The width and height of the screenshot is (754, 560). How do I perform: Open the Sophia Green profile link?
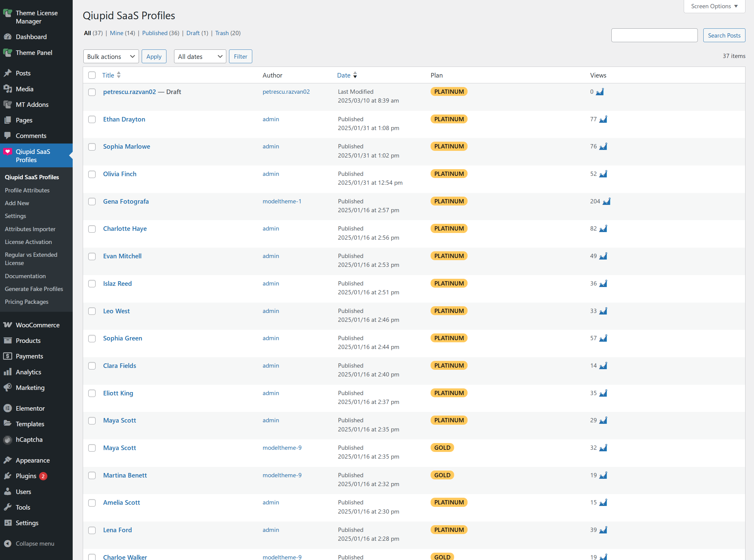click(x=123, y=338)
